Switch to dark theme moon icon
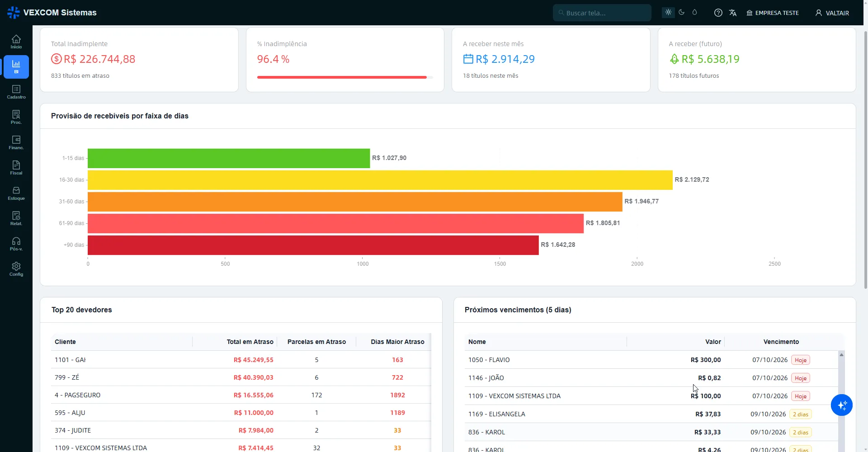 (x=681, y=12)
